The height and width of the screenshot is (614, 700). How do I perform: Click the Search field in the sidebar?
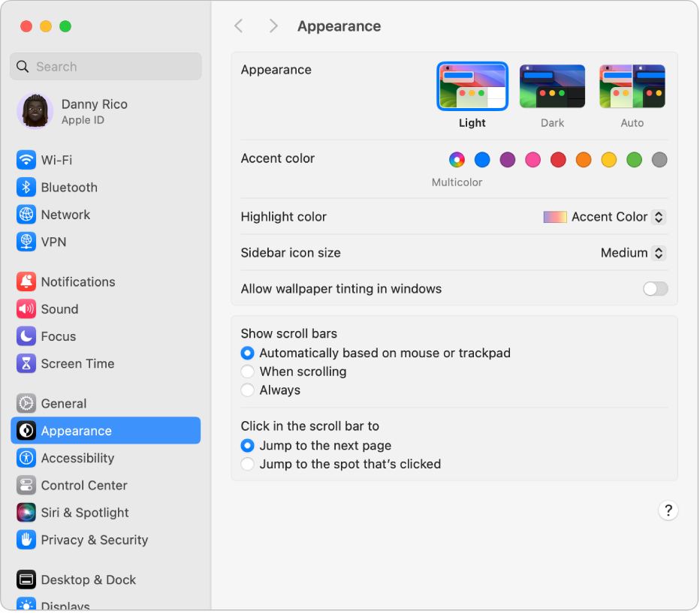point(105,66)
